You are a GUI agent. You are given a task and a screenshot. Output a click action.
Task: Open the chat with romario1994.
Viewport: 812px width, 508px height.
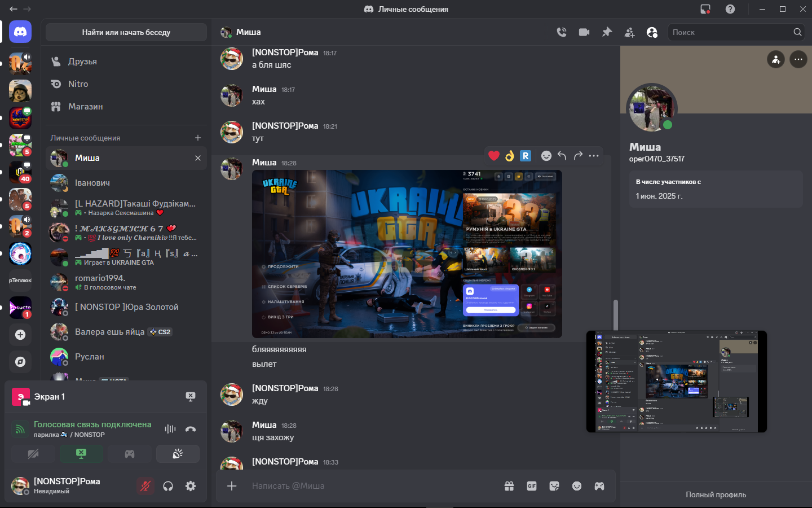pyautogui.click(x=126, y=282)
